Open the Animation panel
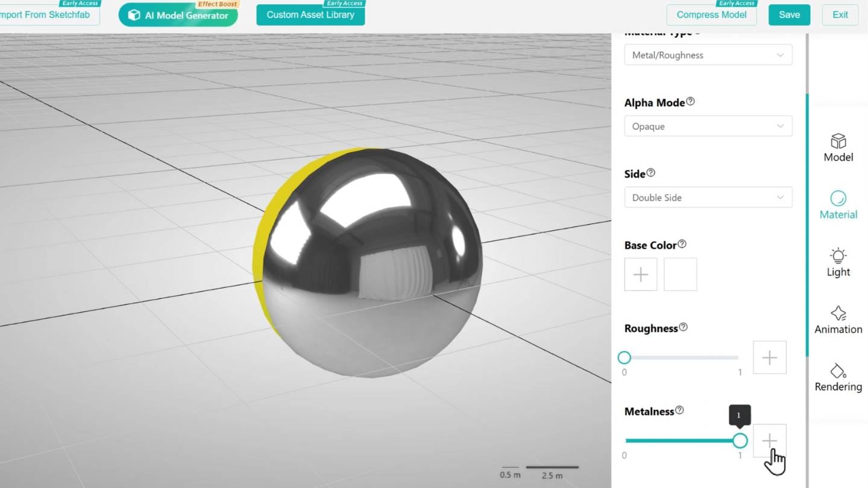 (838, 319)
